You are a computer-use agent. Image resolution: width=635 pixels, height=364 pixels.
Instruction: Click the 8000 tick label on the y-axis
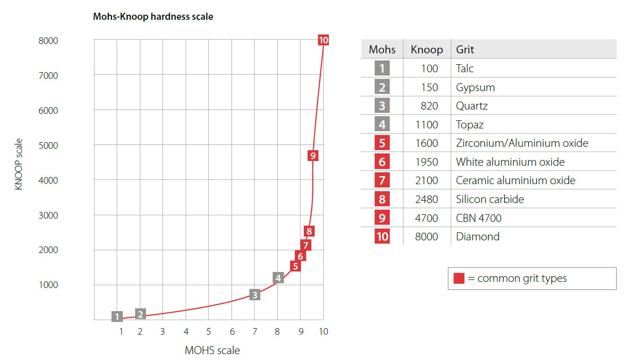(48, 41)
